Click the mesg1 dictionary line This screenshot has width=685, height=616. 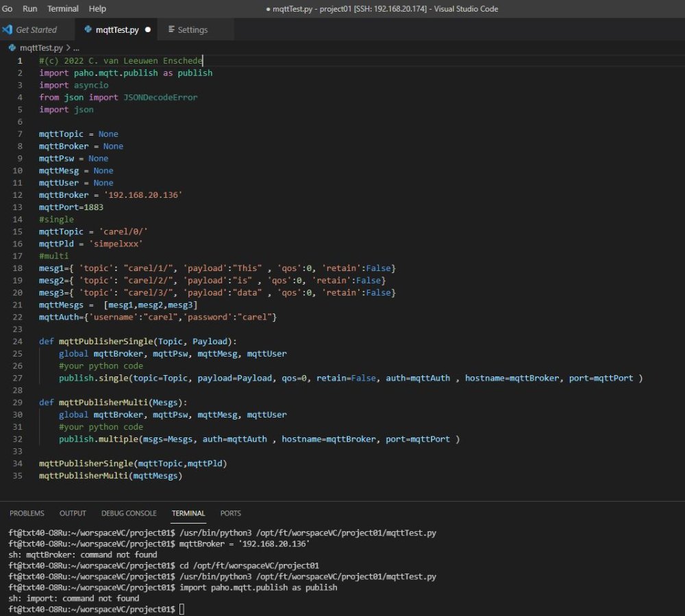tap(217, 268)
